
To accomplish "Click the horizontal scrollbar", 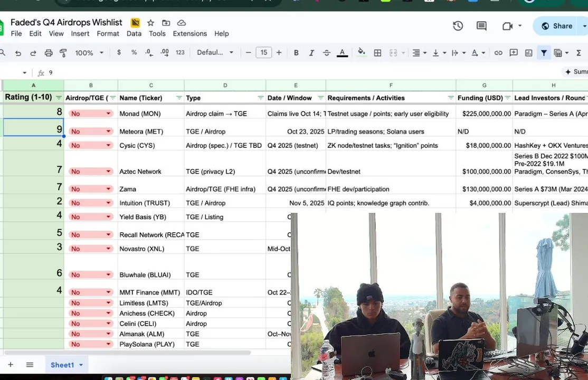I will [128, 353].
